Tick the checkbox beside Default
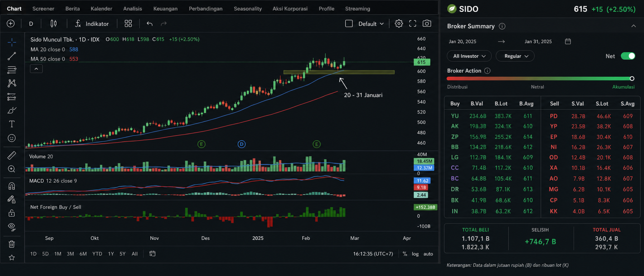Screen dimensions: 644x276 (x=349, y=24)
